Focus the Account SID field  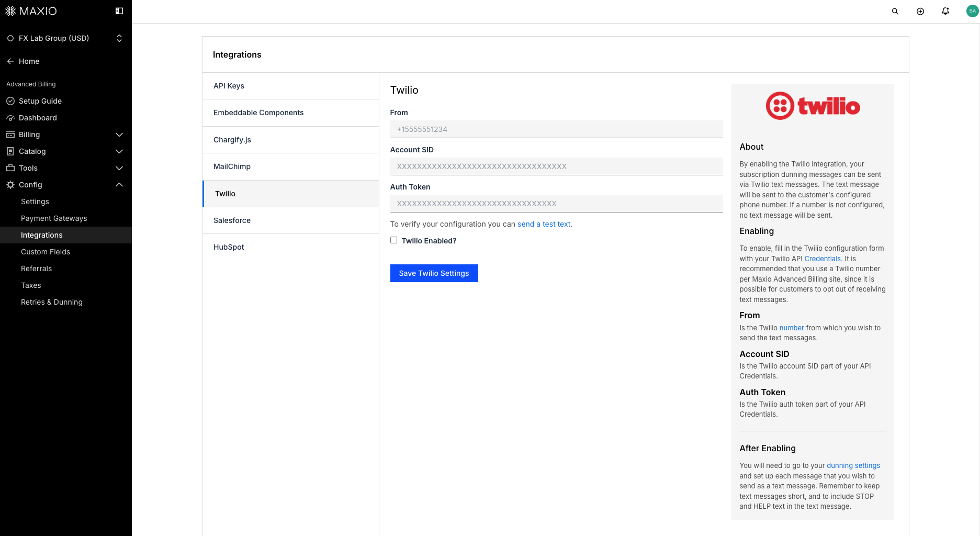557,166
